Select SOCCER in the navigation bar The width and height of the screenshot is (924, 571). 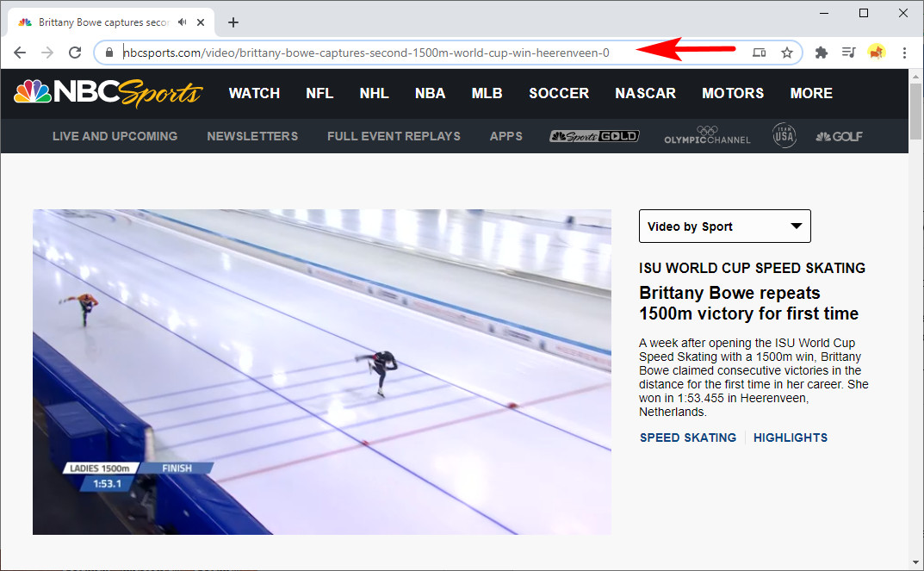coord(558,93)
